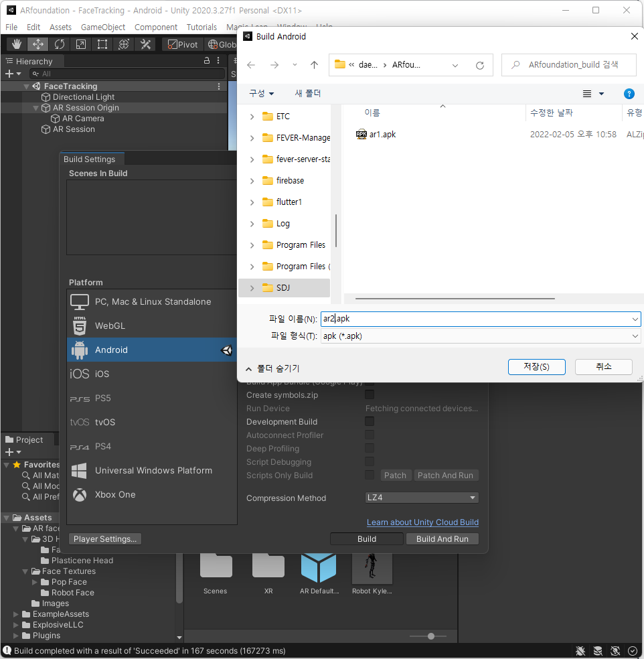644x659 pixels.
Task: Click Build And Run button
Action: point(442,539)
